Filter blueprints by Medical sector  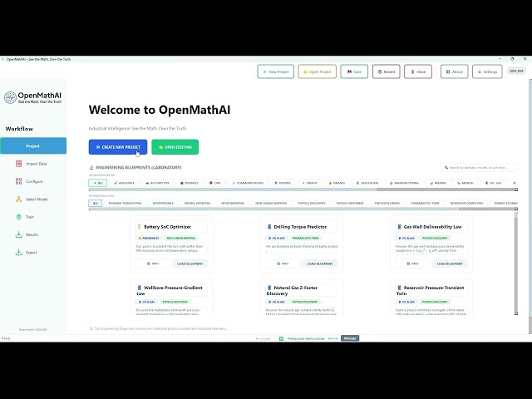point(465,183)
